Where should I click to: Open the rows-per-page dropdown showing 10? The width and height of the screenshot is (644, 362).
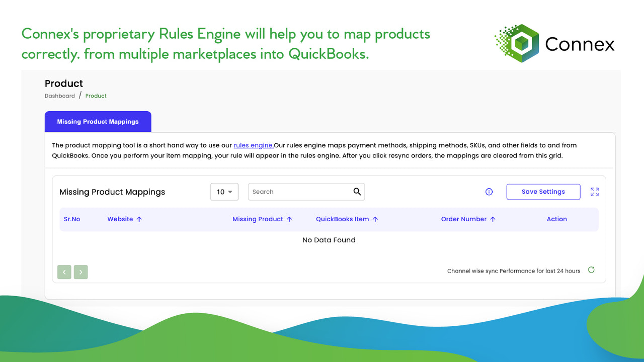point(224,192)
